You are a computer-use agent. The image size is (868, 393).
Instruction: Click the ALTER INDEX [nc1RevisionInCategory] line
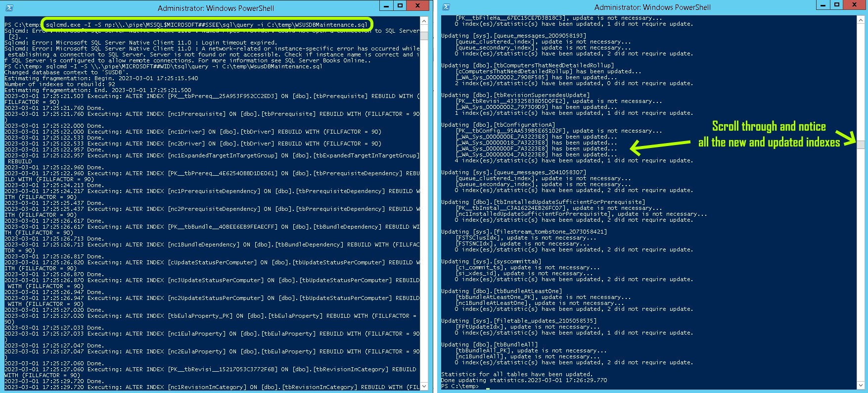coord(212,387)
